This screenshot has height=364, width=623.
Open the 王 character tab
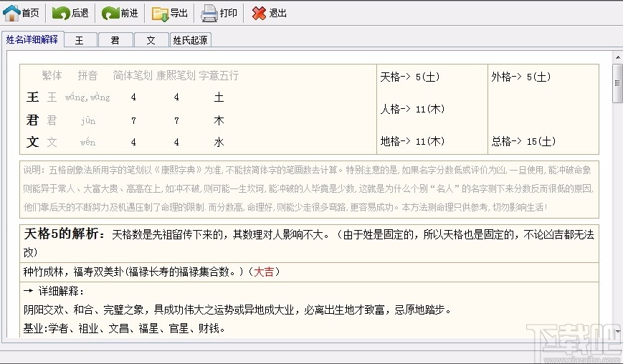[80, 40]
